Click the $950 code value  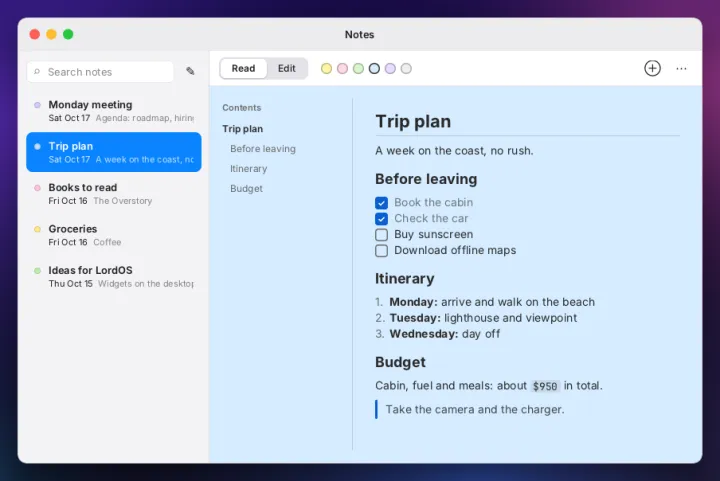coord(545,386)
